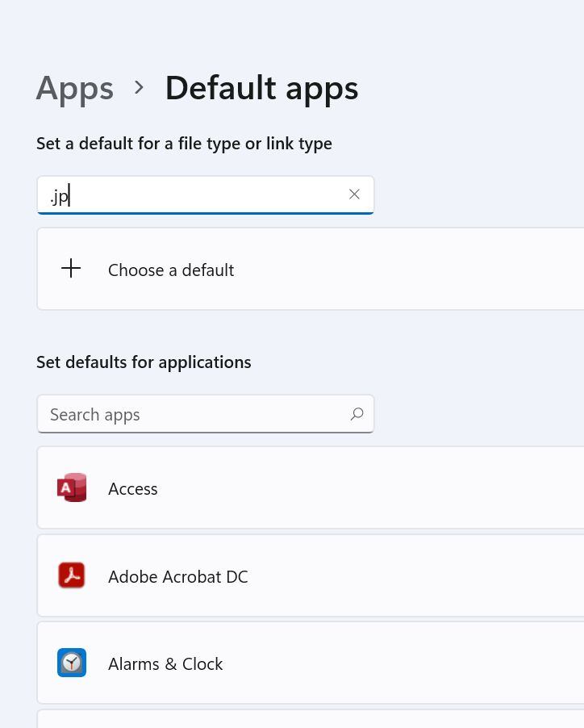Click the magnifier icon in Search apps
The height and width of the screenshot is (728, 584).
[357, 414]
